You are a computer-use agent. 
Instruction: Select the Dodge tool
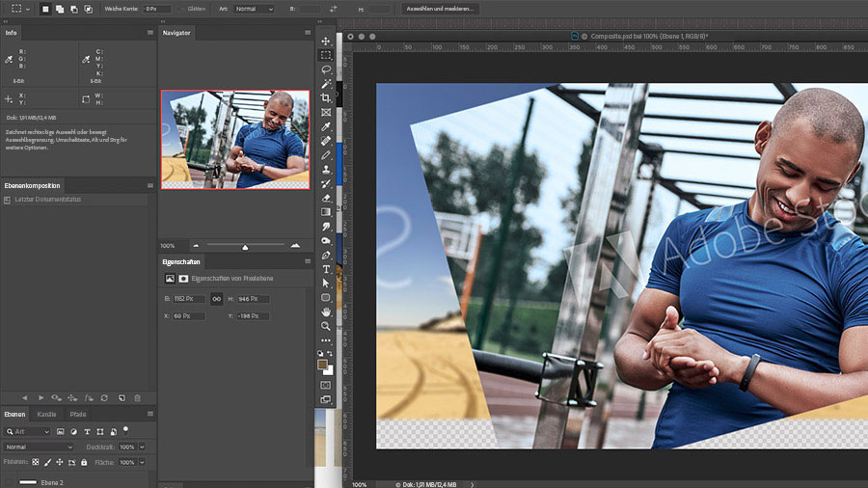tap(326, 241)
